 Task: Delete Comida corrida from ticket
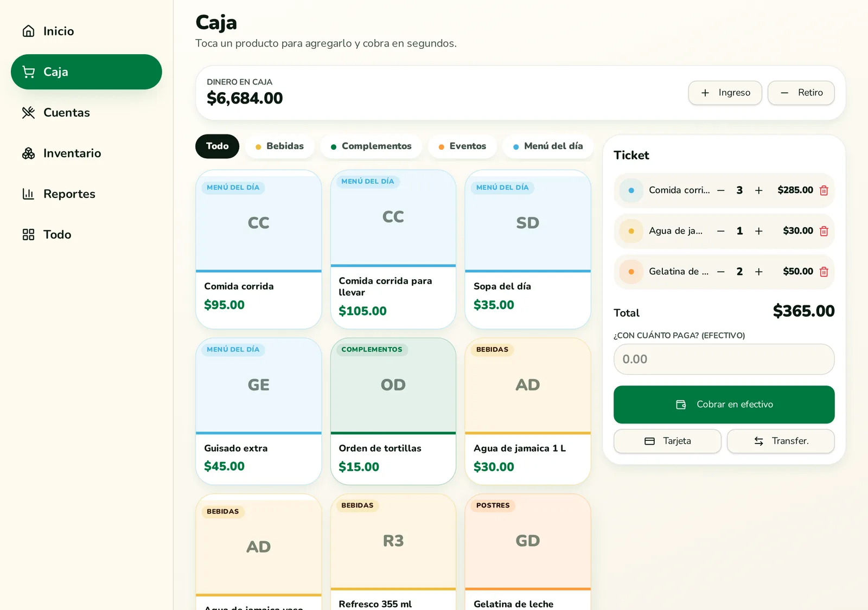[824, 190]
